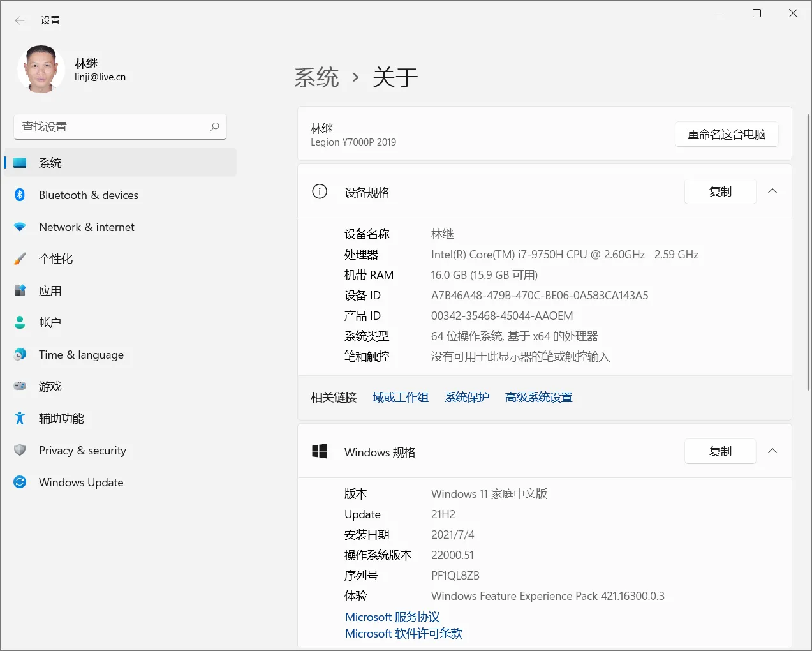Maximize the 设置 window

[757, 13]
